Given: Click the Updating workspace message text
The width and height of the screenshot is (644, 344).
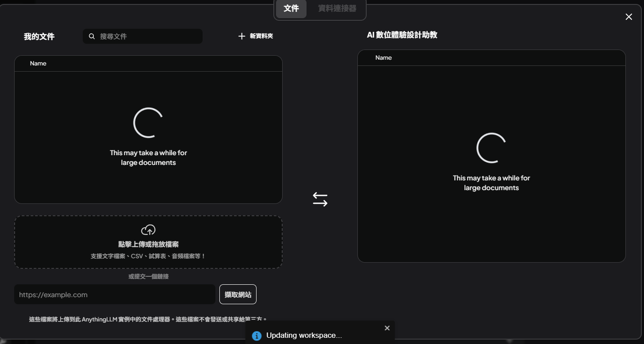Looking at the screenshot, I should point(304,336).
